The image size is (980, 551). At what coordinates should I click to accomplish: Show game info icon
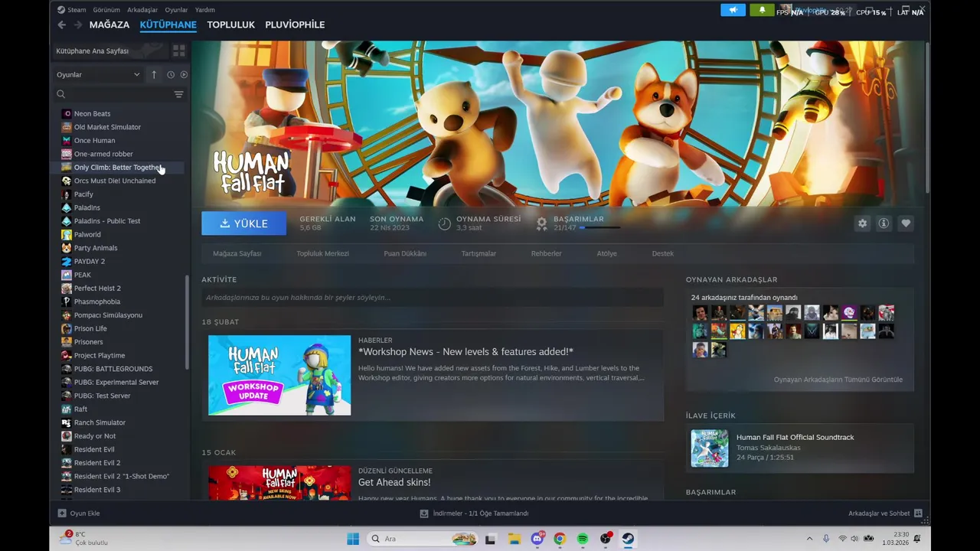[x=884, y=223]
